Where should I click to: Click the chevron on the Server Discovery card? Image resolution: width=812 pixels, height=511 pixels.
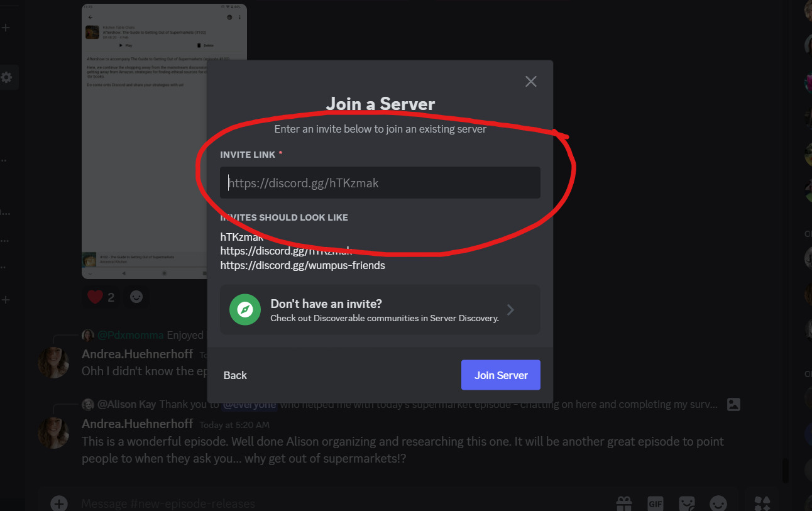pos(510,310)
